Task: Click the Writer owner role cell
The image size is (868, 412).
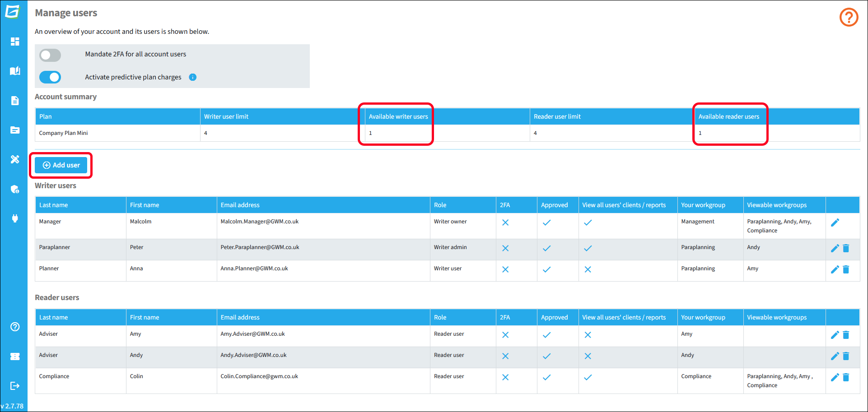Action: [463, 226]
